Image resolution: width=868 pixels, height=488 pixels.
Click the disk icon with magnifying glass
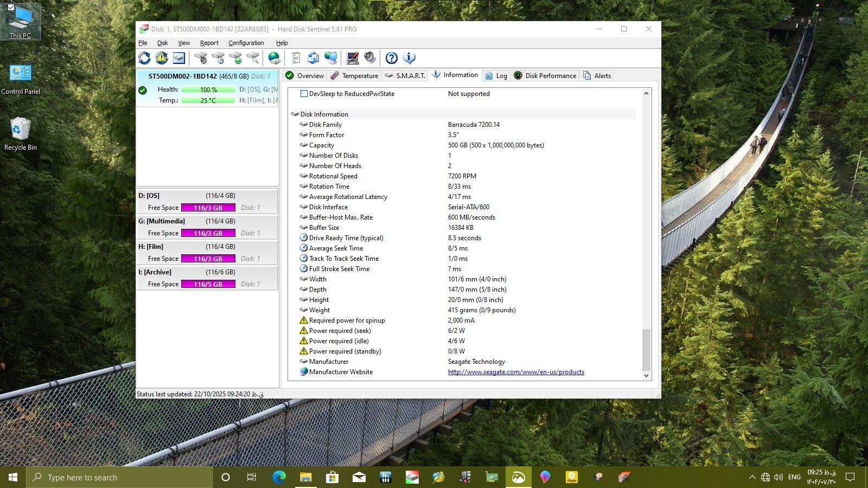tap(253, 58)
